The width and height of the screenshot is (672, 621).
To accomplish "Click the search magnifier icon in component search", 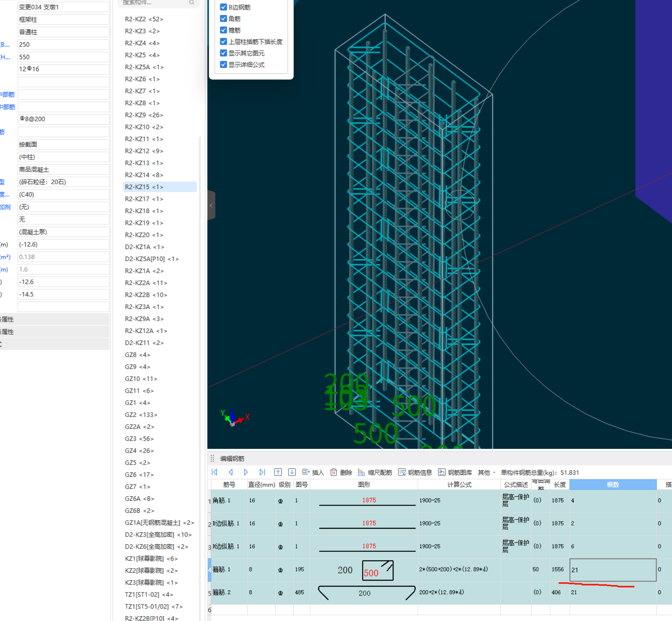I will click(x=192, y=2).
